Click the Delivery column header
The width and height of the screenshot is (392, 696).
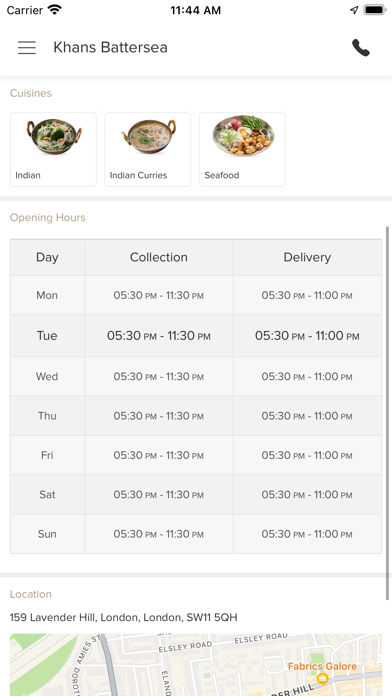307,257
